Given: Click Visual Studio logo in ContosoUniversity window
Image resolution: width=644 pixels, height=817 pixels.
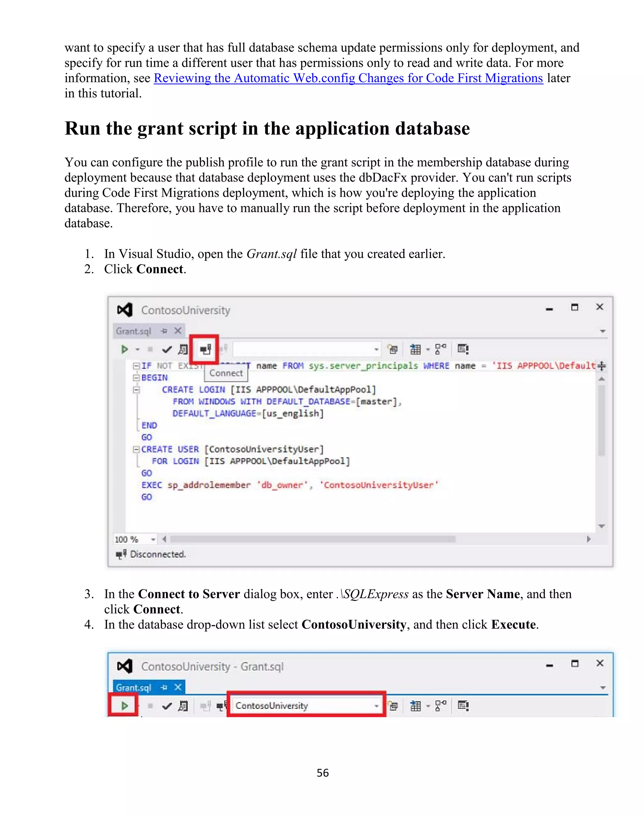Looking at the screenshot, I should 125,310.
